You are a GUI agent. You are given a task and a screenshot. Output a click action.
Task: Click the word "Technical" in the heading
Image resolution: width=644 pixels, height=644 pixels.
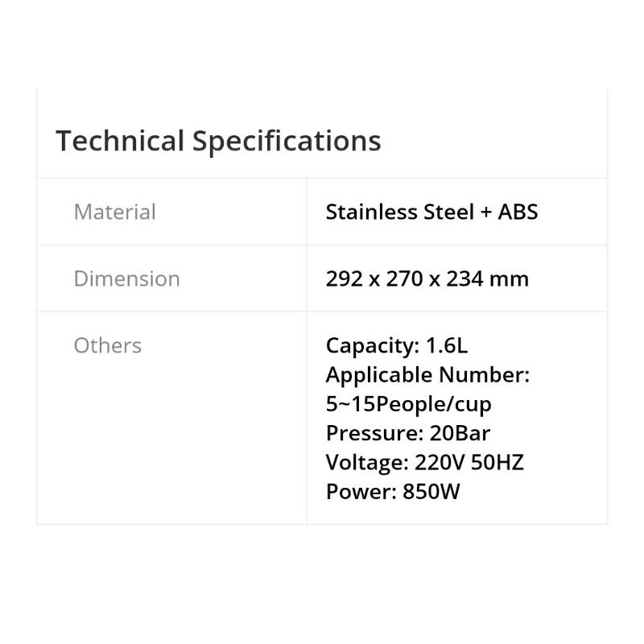120,141
